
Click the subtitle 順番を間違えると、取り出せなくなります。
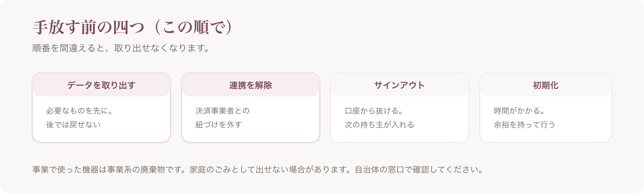tap(121, 48)
